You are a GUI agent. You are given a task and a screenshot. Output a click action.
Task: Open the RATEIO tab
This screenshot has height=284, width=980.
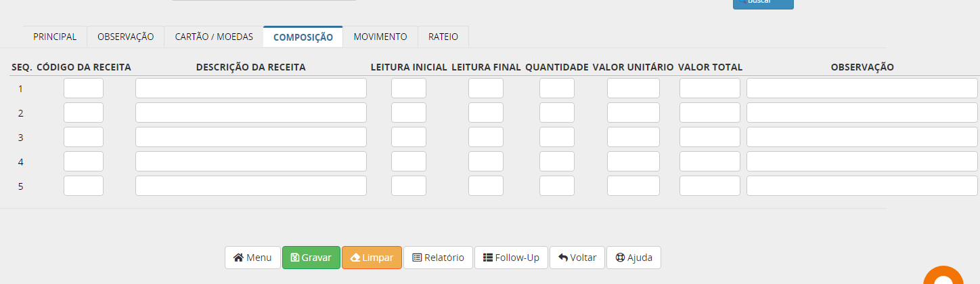pos(443,37)
